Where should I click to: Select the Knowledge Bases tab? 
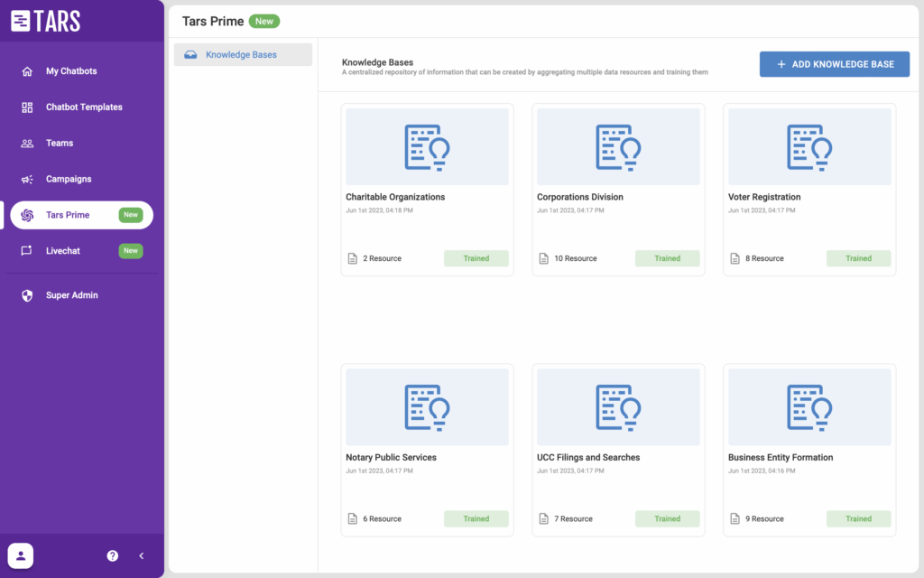tap(242, 55)
